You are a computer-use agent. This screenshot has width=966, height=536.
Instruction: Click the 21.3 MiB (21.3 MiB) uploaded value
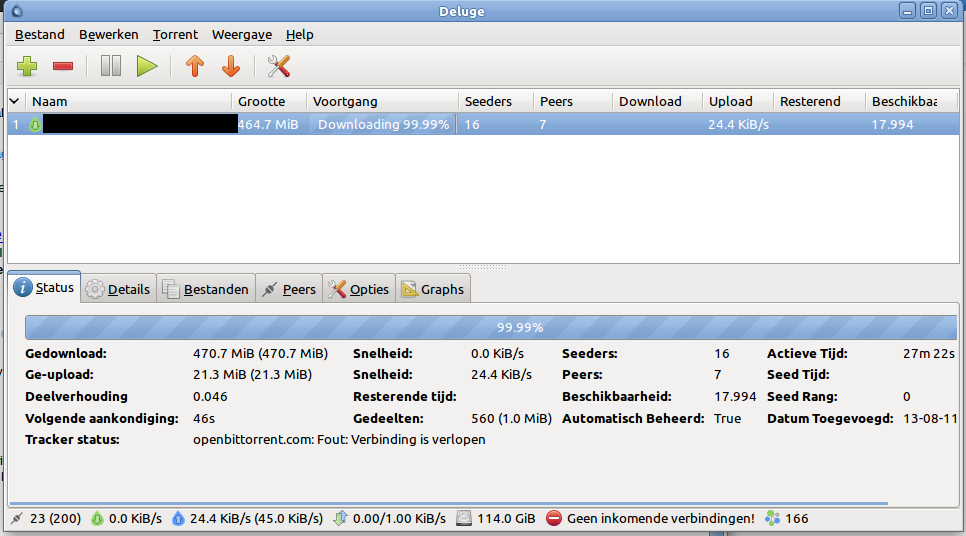click(252, 375)
